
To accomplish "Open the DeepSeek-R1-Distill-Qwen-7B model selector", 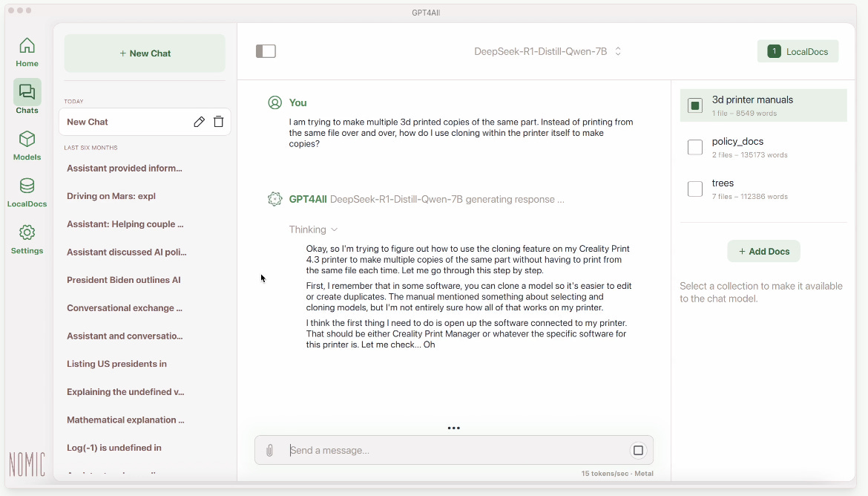I will click(x=548, y=51).
